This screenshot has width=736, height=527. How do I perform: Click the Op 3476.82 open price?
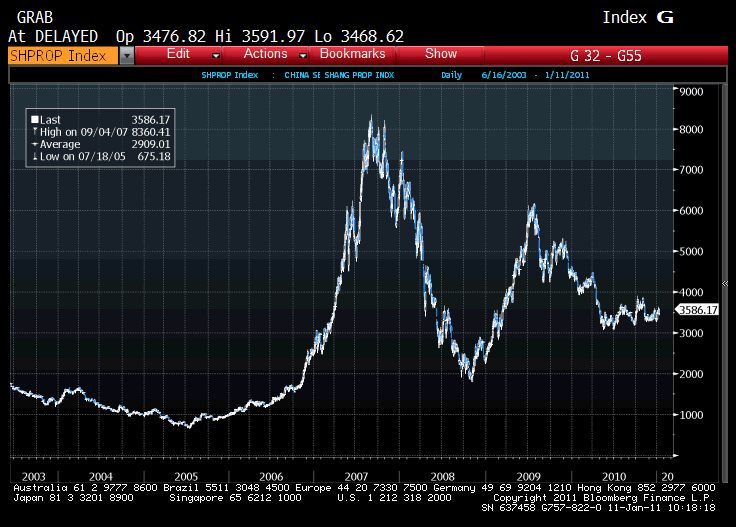pos(161,36)
